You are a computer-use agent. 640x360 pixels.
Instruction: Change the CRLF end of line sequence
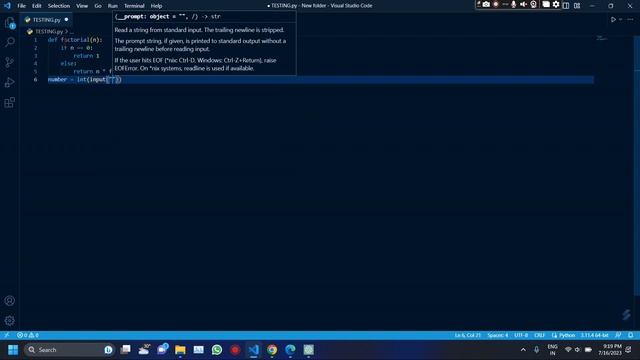539,335
